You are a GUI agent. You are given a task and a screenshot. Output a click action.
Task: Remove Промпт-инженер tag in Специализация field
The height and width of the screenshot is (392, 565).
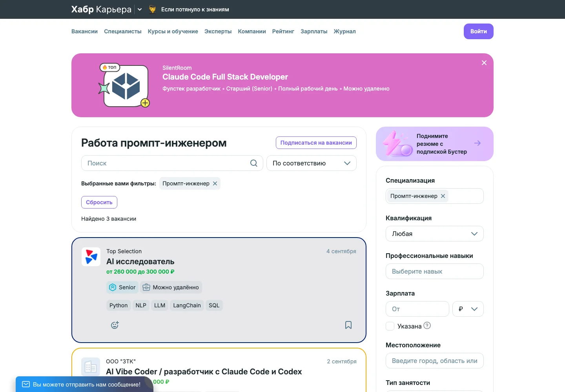[443, 196]
